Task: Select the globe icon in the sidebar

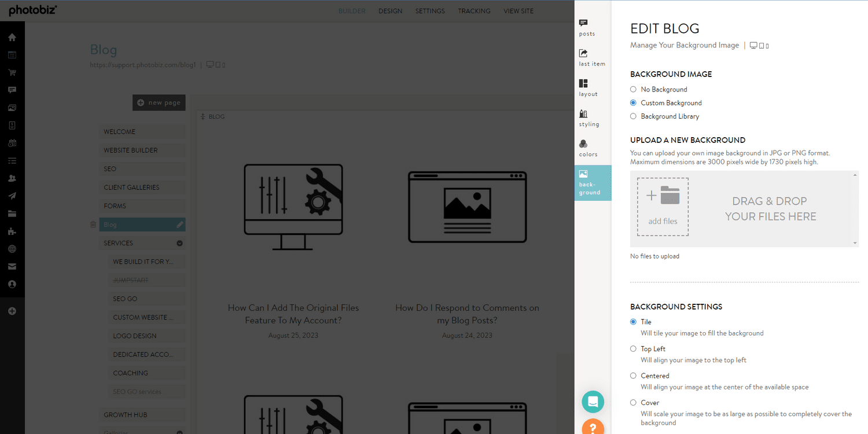Action: coord(12,249)
